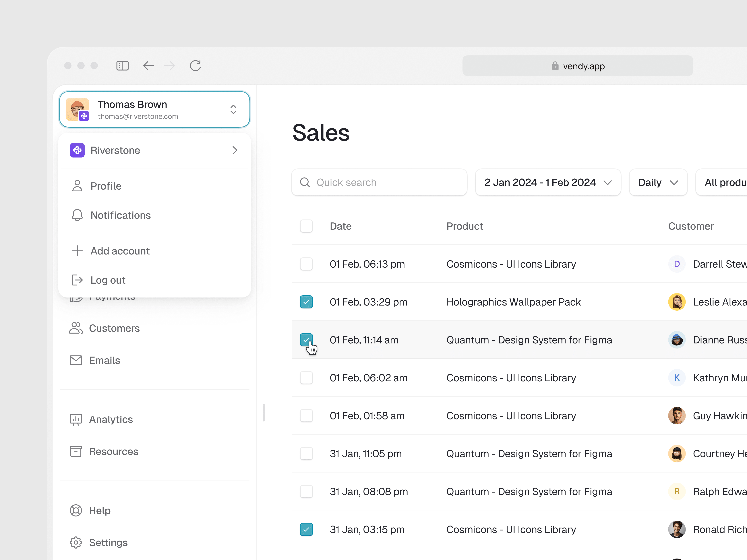Click Holographics Wallpaper Pack product cell
This screenshot has height=560, width=747.
(514, 302)
